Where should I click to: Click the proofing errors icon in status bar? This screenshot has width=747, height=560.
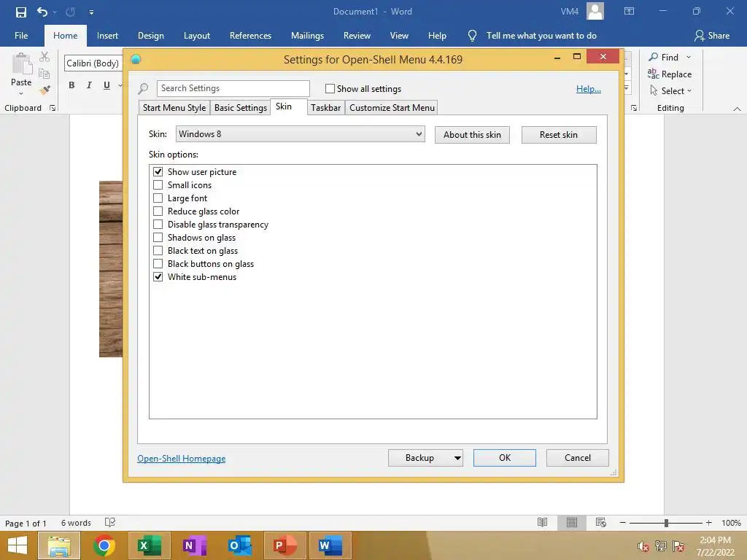(x=110, y=522)
